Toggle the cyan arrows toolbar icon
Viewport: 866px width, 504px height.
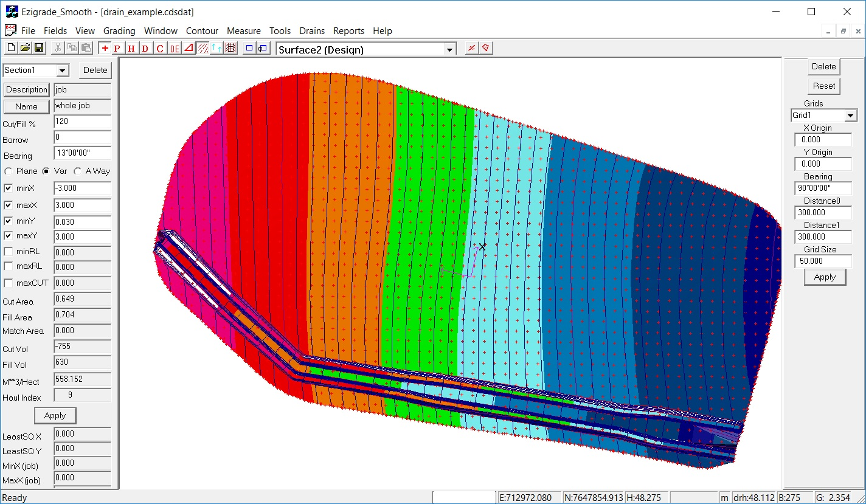pos(217,49)
